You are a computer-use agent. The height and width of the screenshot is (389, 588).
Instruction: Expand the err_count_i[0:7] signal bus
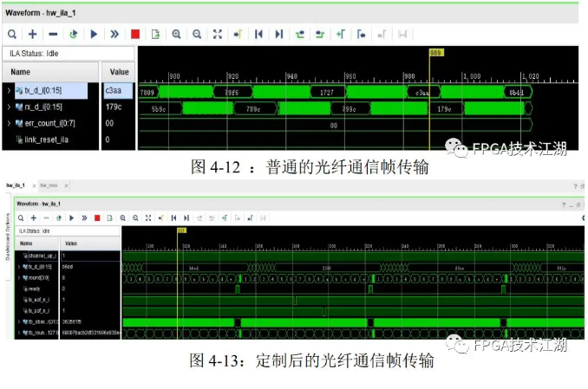pos(9,123)
